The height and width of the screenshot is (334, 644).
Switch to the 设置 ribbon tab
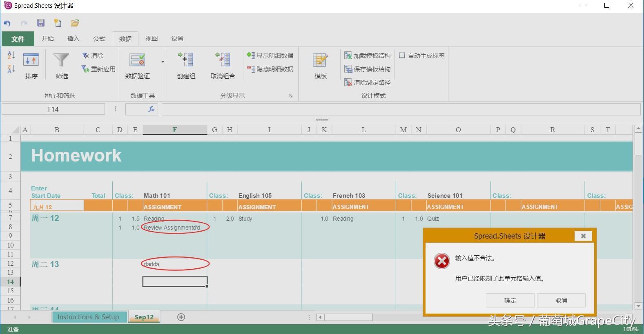(x=177, y=38)
